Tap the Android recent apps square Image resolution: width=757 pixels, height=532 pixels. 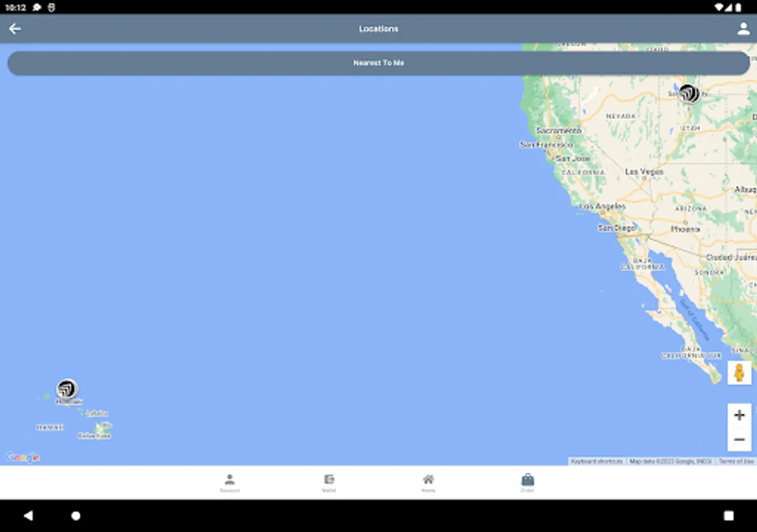[729, 515]
